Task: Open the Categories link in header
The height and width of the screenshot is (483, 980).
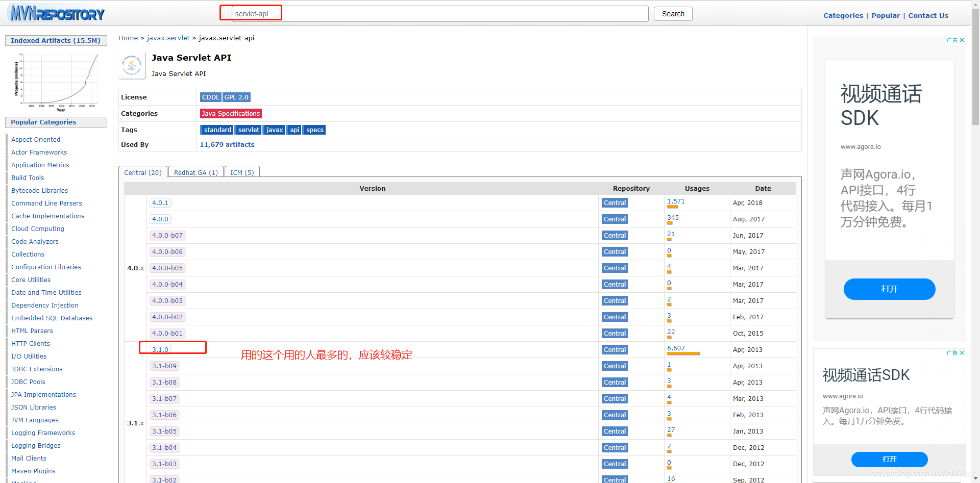Action: coord(843,15)
